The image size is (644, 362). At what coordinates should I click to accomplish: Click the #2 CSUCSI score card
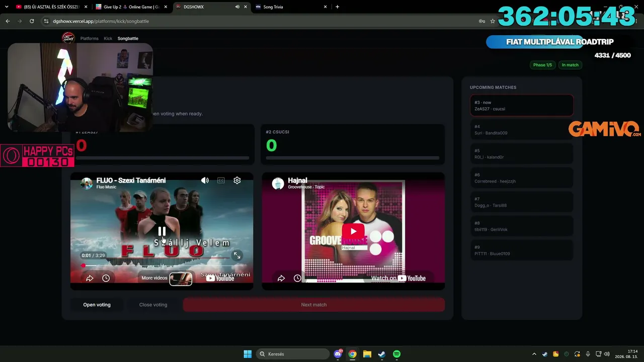tap(353, 144)
